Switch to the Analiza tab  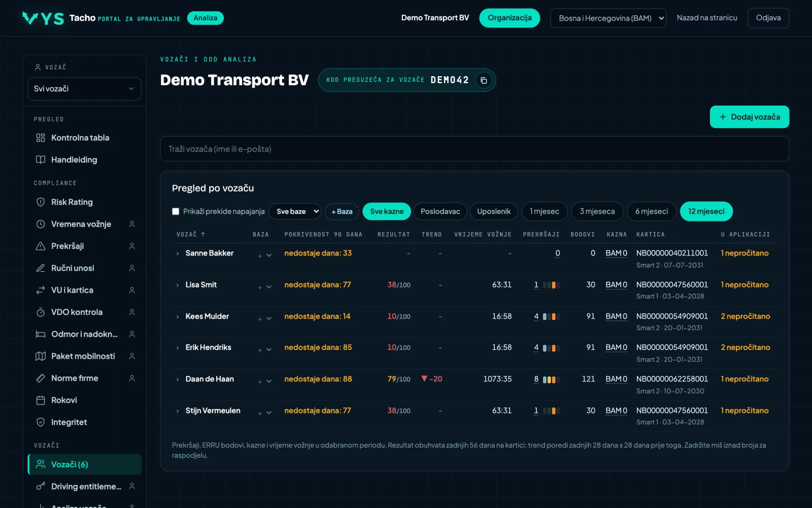205,18
